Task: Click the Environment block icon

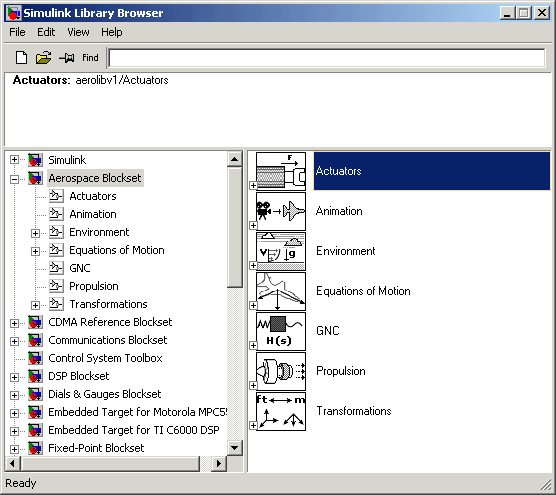Action: pos(281,251)
